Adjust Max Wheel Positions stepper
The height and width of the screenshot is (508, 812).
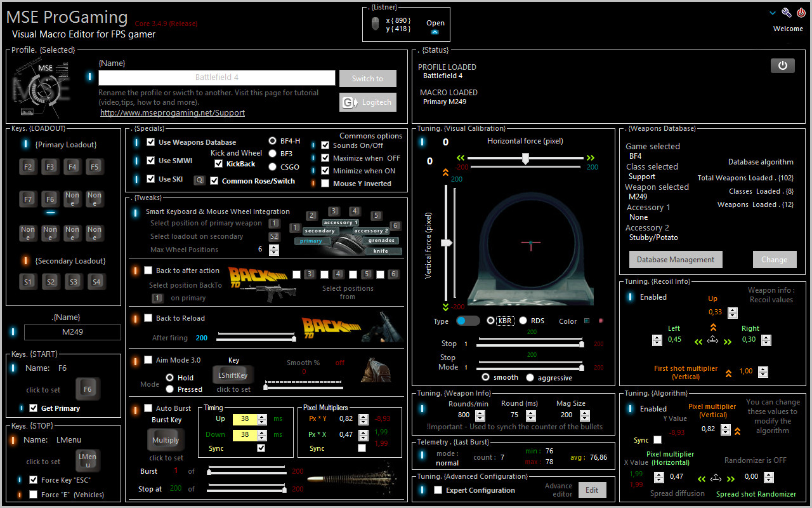pyautogui.click(x=273, y=250)
